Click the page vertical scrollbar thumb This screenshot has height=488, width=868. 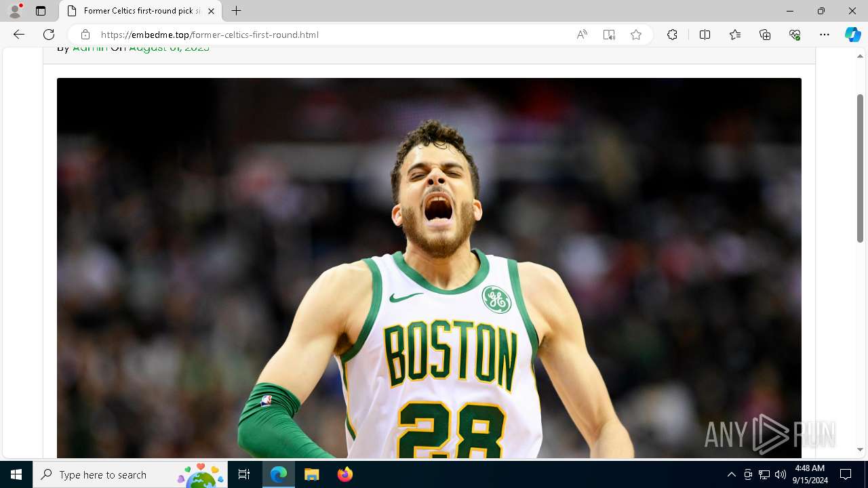(860, 168)
